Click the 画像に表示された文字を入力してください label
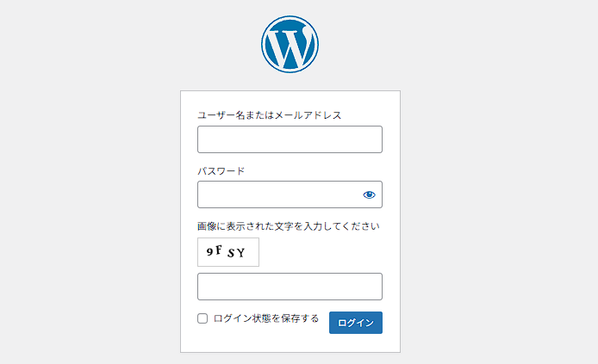This screenshot has width=598, height=364. pos(289,226)
